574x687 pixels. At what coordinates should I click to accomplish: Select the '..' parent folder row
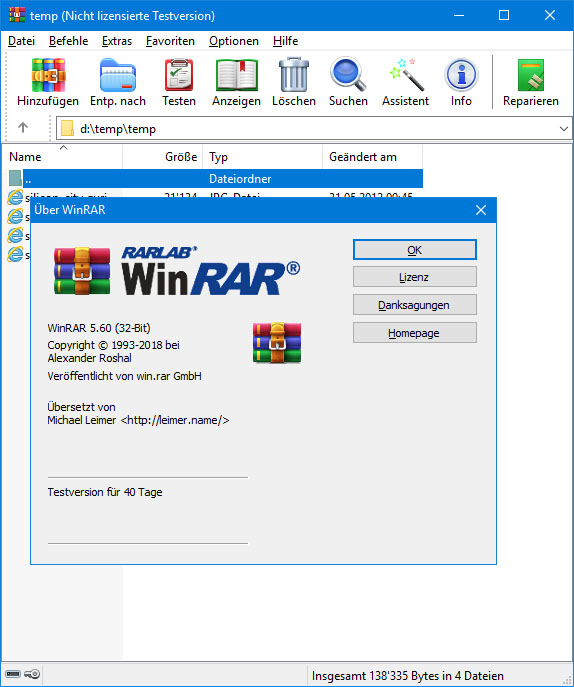pyautogui.click(x=215, y=178)
